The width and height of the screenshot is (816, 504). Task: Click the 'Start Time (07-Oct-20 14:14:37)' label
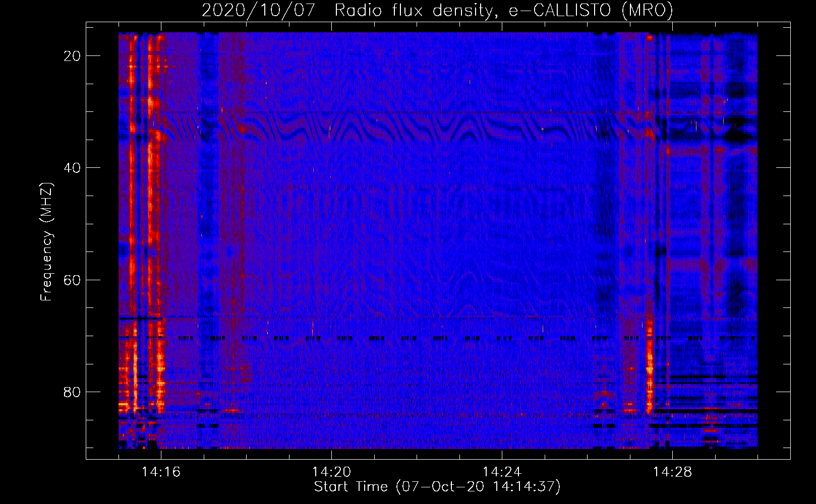[437, 487]
